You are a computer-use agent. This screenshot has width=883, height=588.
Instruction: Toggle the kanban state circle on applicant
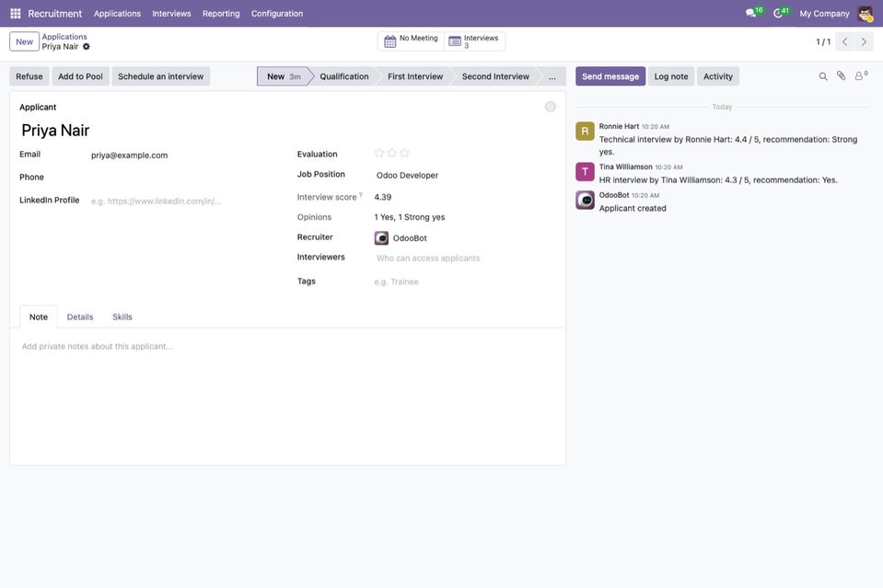[551, 107]
